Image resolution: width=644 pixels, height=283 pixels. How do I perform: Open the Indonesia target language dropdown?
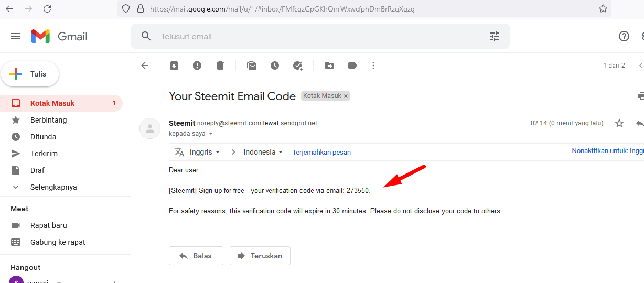263,152
